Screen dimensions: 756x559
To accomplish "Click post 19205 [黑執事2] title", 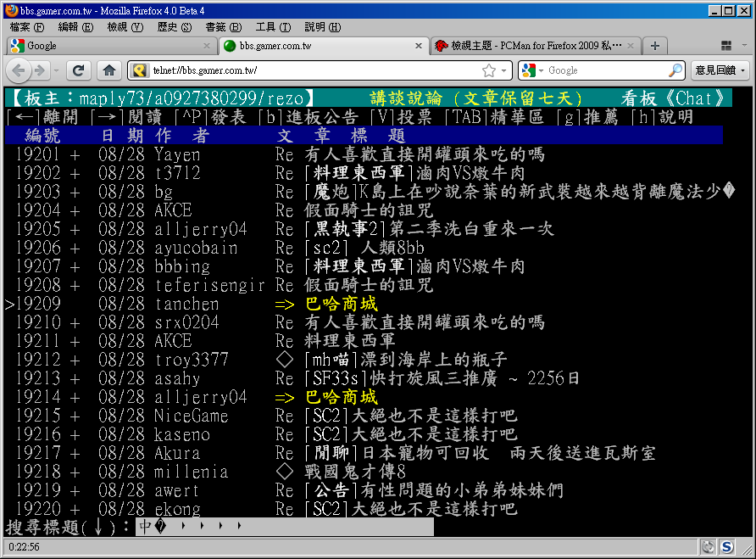I will click(x=429, y=229).
